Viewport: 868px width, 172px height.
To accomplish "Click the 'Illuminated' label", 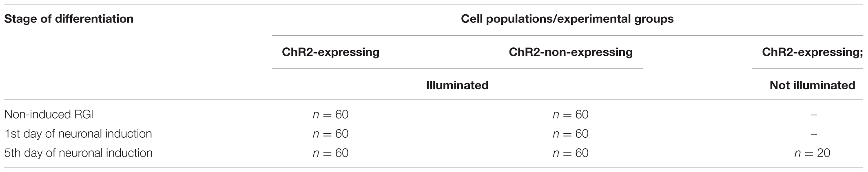I will tap(457, 85).
